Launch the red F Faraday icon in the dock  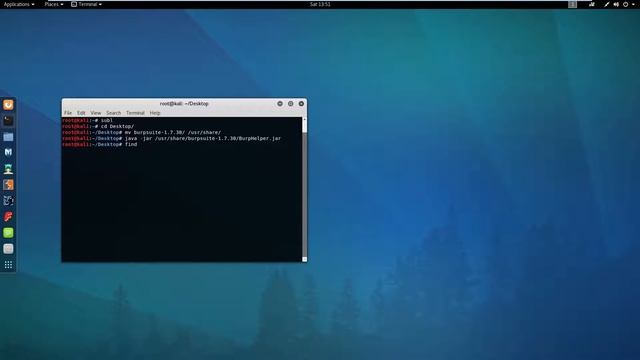click(8, 216)
